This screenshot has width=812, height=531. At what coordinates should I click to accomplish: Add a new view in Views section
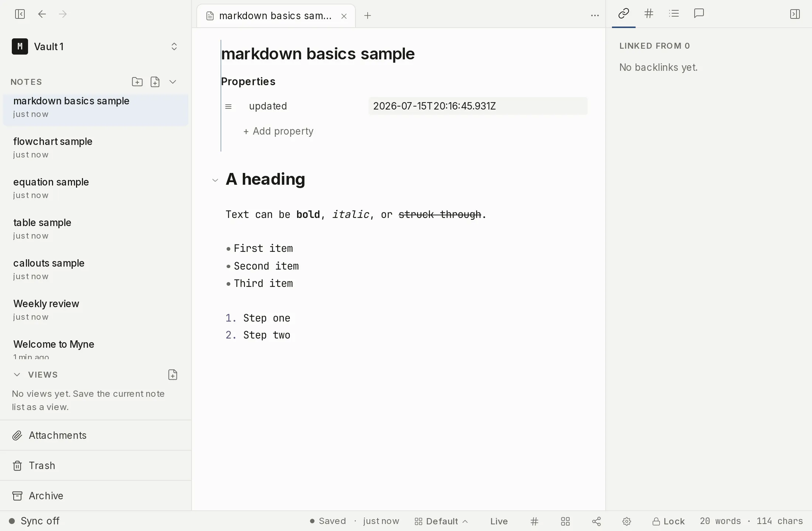coord(173,375)
